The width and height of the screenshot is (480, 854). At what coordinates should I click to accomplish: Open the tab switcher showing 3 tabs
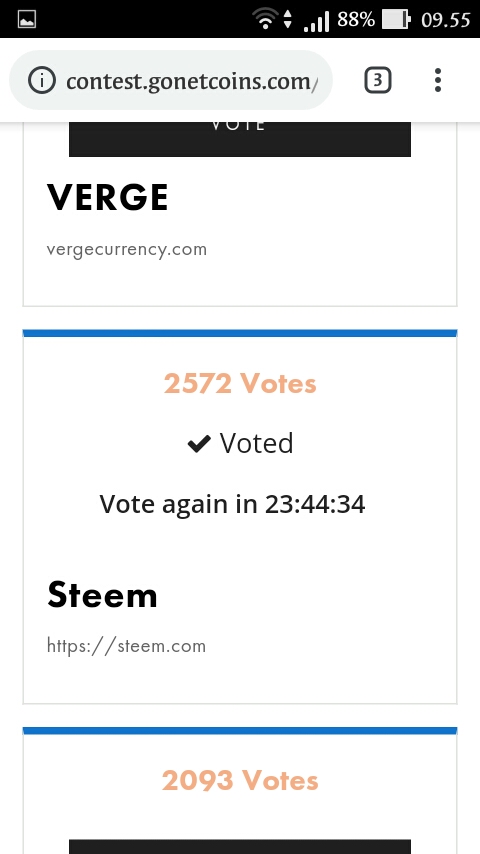(378, 81)
